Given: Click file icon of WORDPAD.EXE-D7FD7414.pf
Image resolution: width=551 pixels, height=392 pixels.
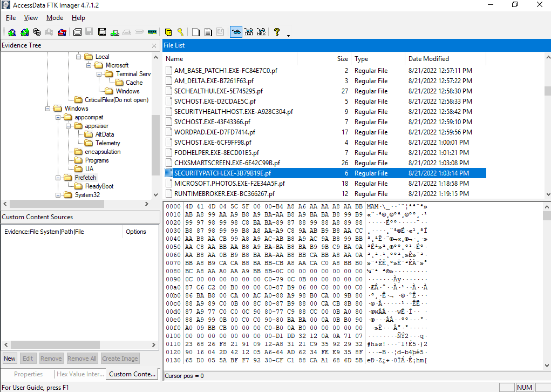Looking at the screenshot, I should [x=169, y=132].
